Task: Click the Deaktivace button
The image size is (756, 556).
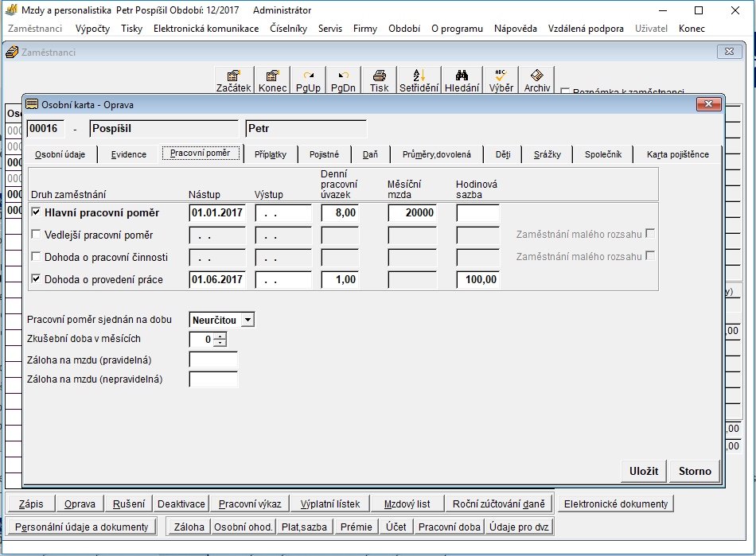Action: point(181,504)
